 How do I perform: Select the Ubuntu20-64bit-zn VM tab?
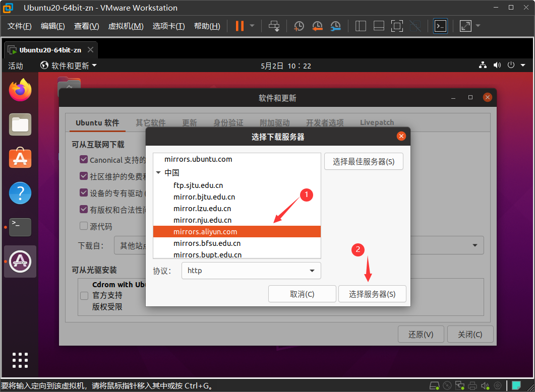click(50, 50)
